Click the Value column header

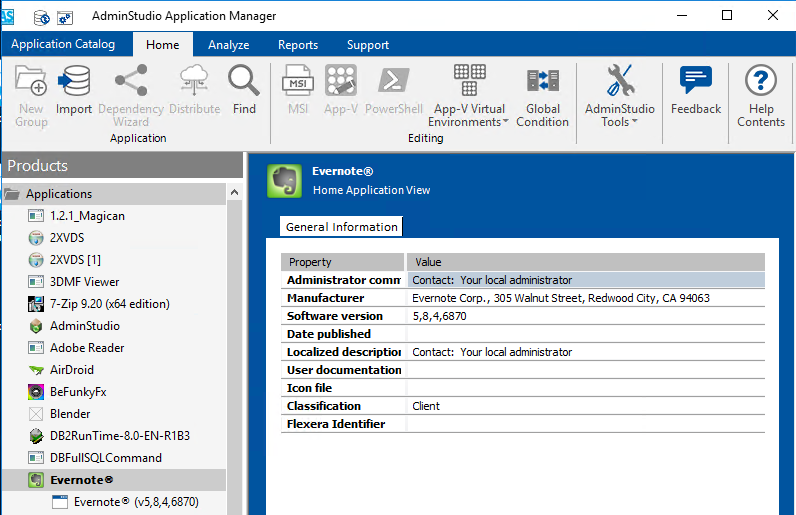click(x=586, y=262)
